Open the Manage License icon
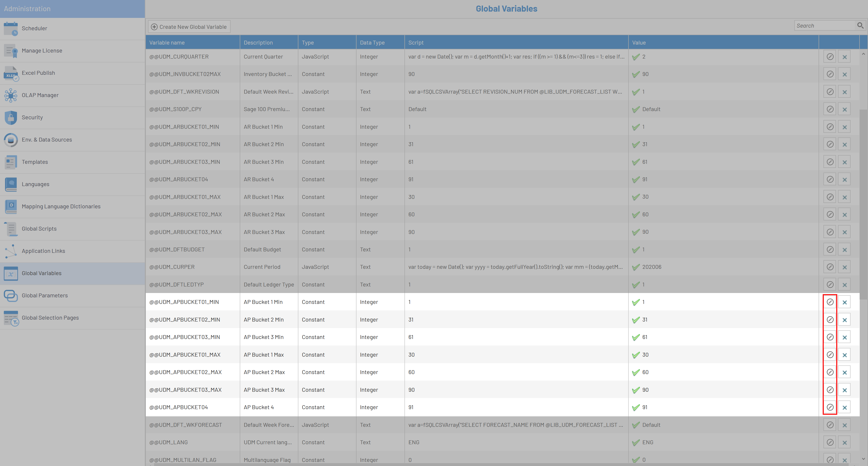The image size is (868, 466). pos(11,51)
